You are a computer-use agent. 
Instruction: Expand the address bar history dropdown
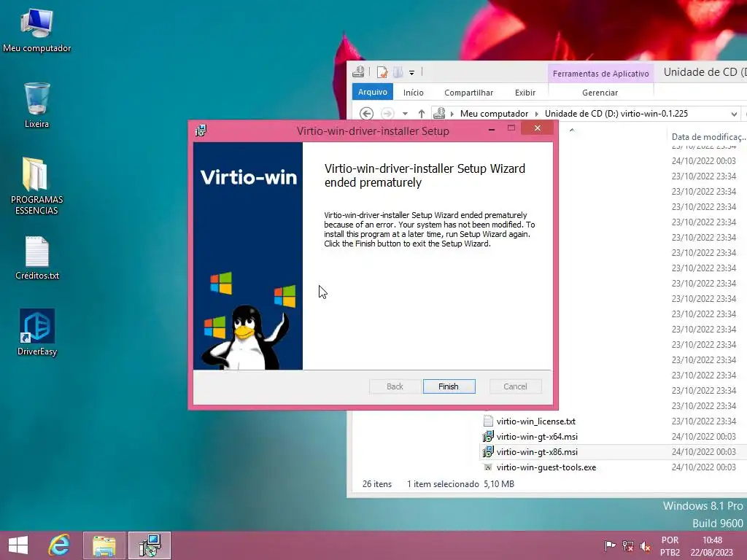[734, 114]
